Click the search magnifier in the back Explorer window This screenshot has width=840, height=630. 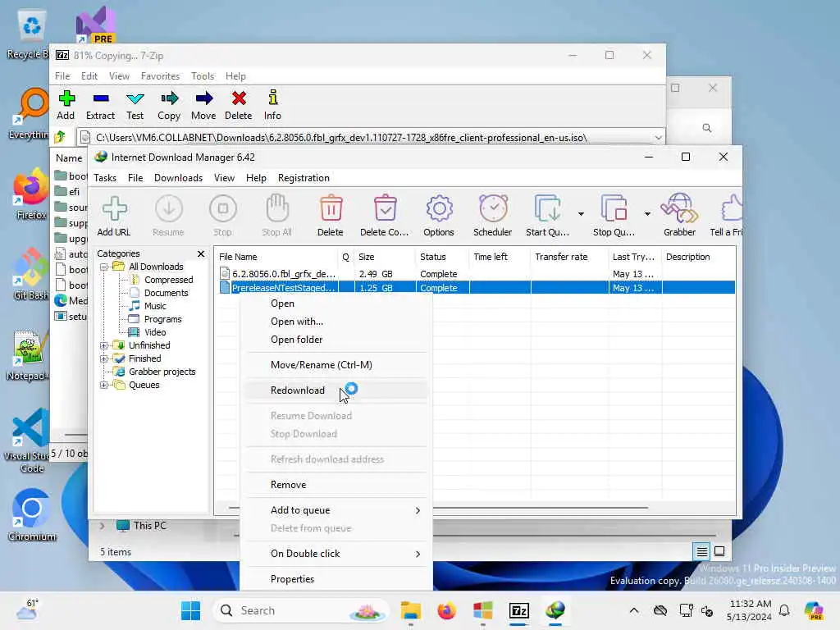(x=707, y=128)
